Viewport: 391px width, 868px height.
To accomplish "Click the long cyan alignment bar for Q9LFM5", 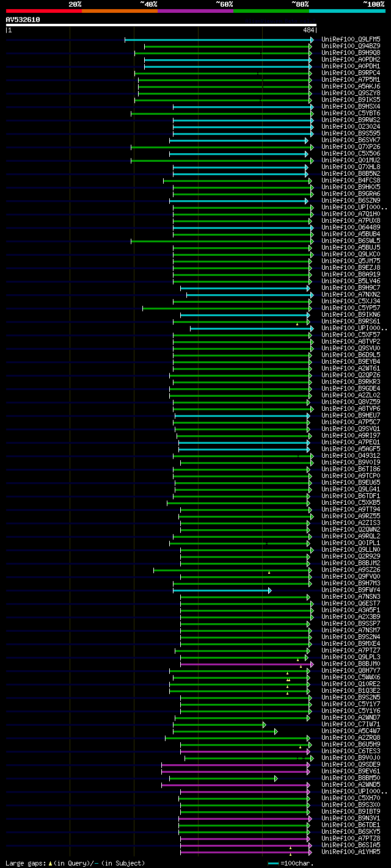I will pos(219,40).
